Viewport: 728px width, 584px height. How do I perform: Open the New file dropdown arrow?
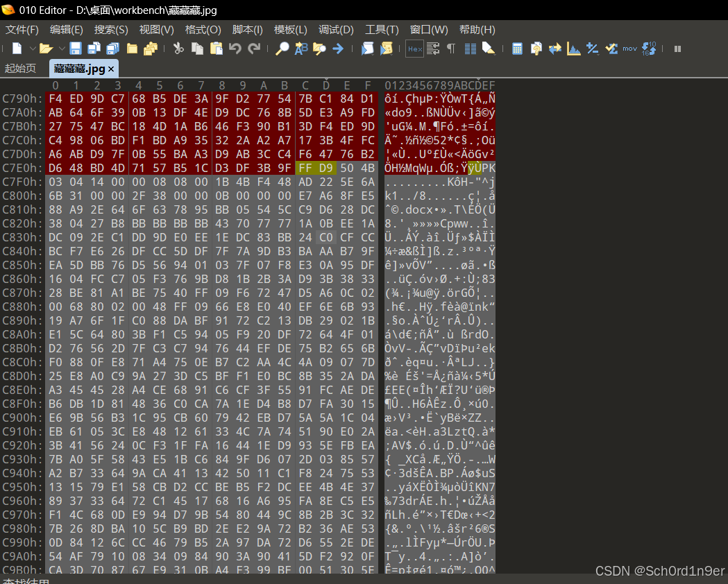(33, 49)
